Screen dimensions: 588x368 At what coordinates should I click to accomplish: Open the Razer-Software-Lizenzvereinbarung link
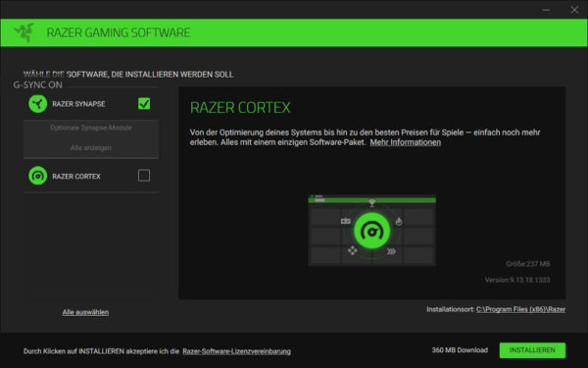[x=236, y=351]
